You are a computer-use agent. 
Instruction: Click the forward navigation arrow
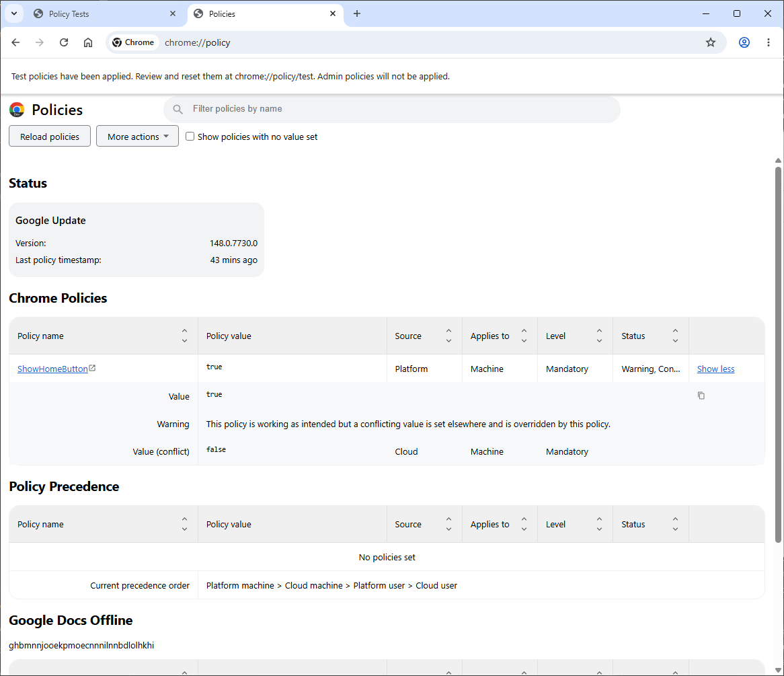point(40,42)
